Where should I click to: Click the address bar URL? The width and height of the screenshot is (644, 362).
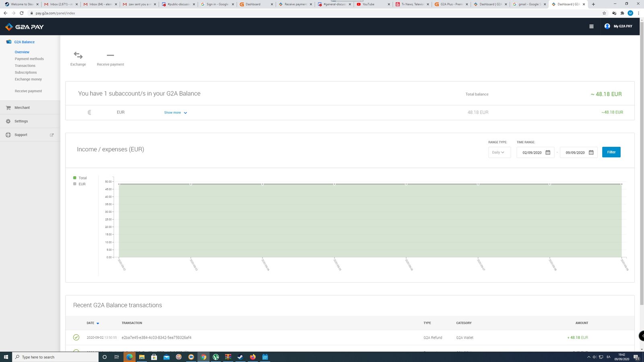click(x=55, y=13)
